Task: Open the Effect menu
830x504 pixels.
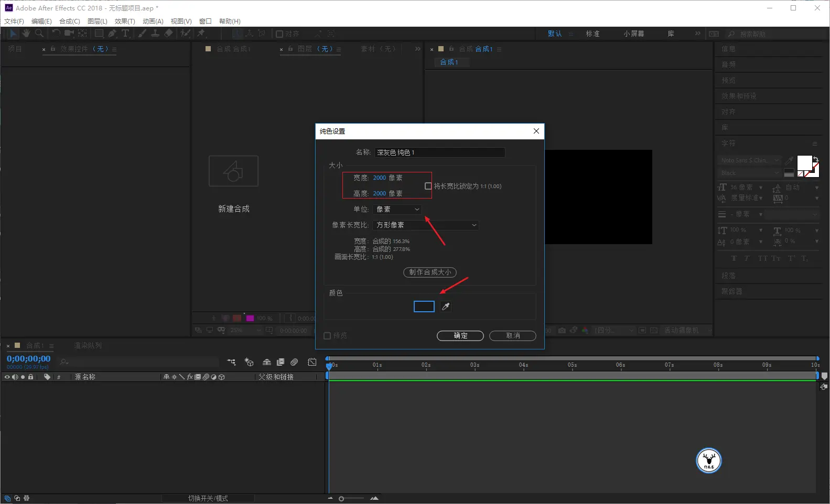Action: point(125,21)
